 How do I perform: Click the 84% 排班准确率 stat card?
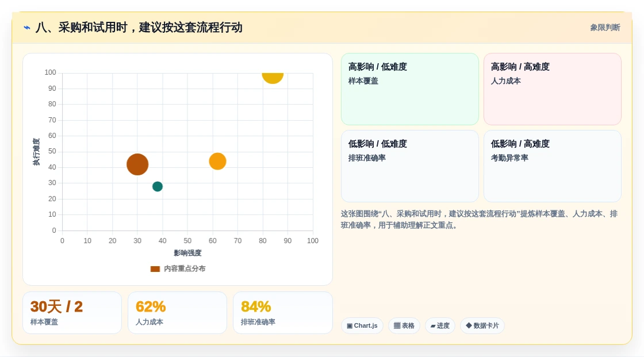click(x=282, y=313)
